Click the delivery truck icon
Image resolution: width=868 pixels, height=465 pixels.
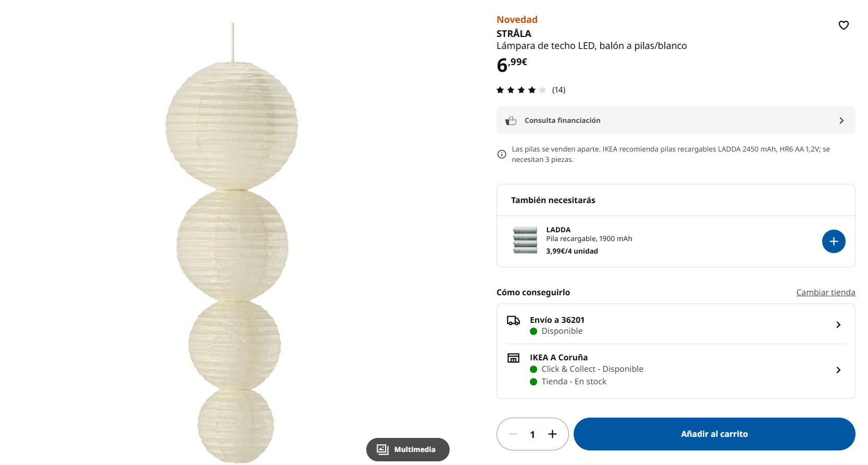513,320
